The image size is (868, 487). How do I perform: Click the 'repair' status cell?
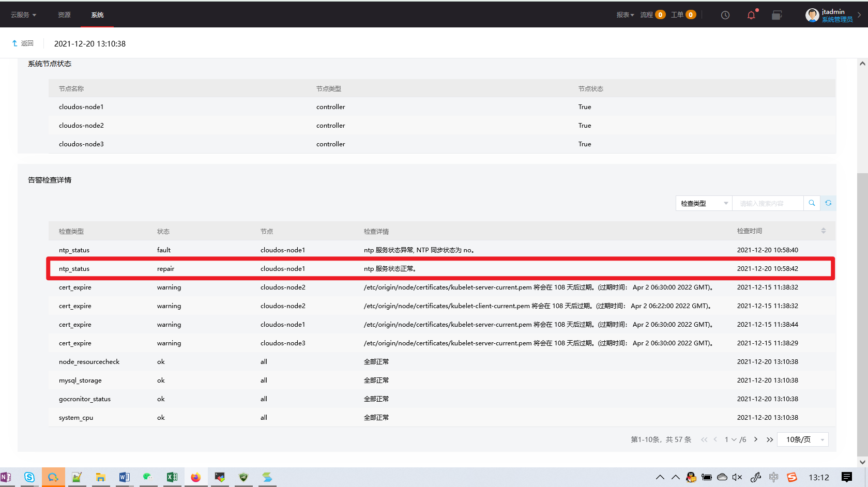tap(165, 269)
